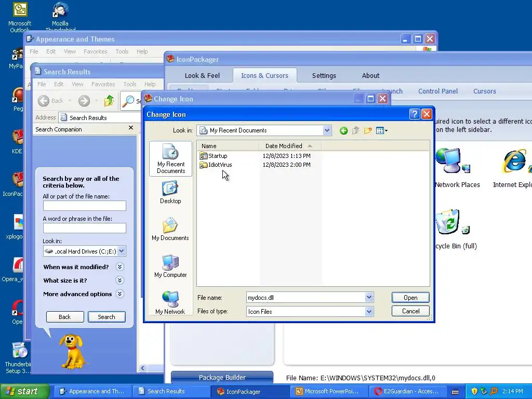Click the security shield tray icon

click(x=474, y=391)
